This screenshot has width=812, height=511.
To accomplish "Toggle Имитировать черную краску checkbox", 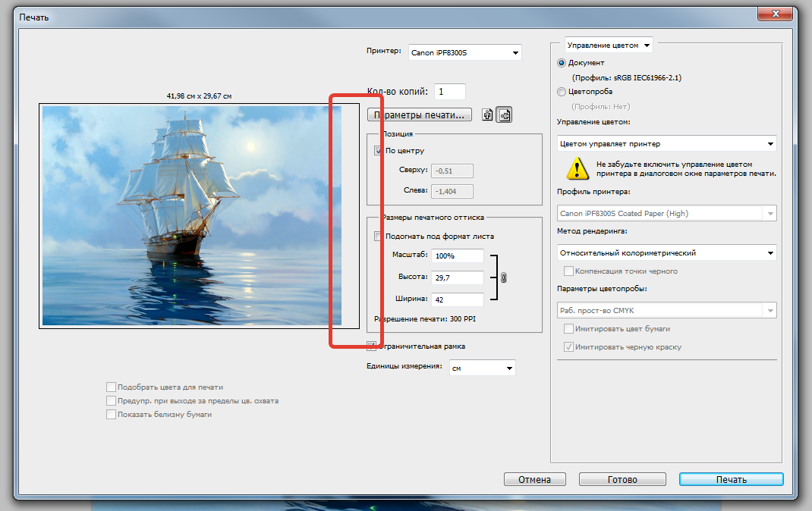I will point(568,347).
